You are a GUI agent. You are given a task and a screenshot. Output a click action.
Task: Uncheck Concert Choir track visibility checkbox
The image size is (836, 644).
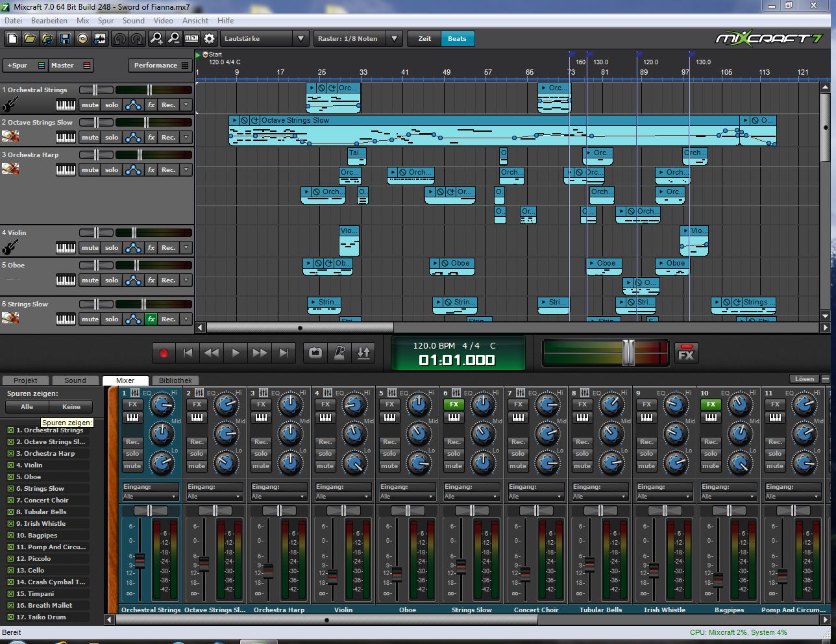point(10,501)
